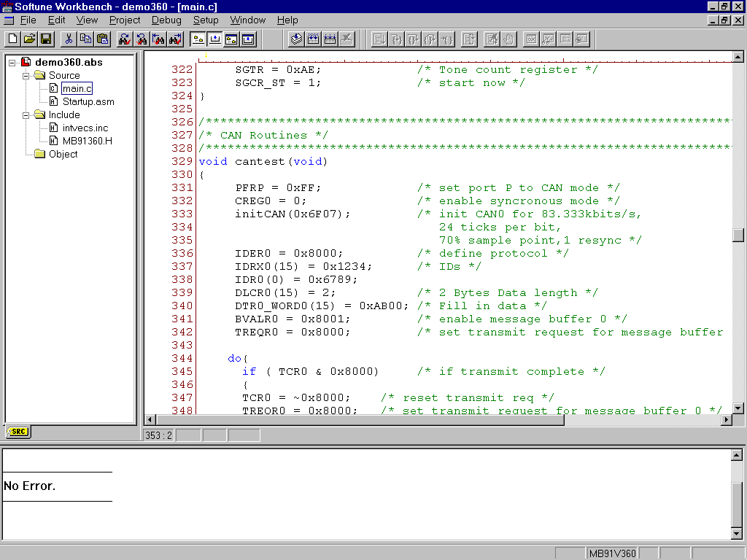Select the Object folder in project tree
747x560 pixels.
click(63, 155)
